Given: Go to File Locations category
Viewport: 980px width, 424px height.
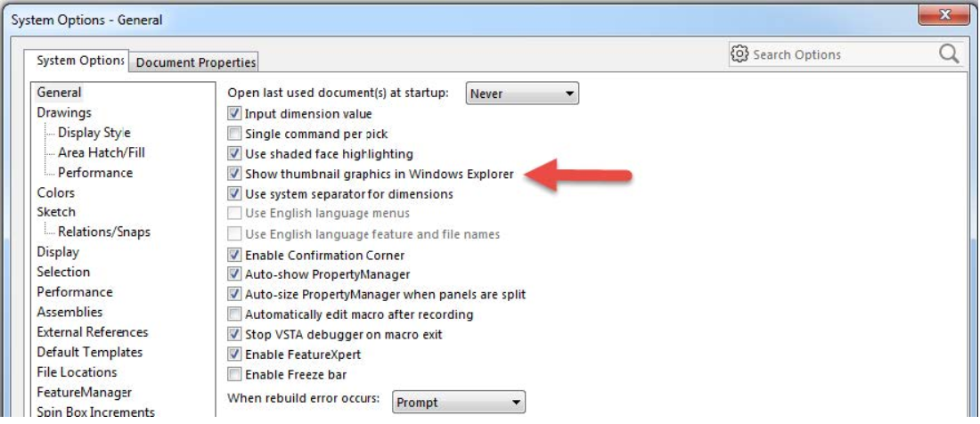Looking at the screenshot, I should tap(77, 372).
